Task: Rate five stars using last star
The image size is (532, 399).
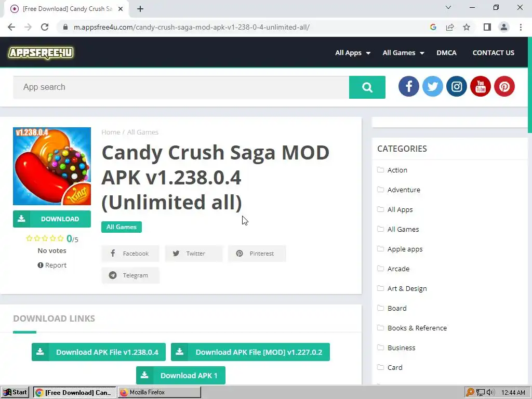Action: point(61,238)
